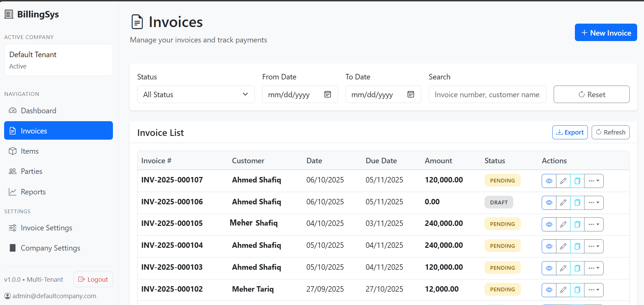View invoice INV-2025-000107 using eye icon
Screen dimensions: 644x305
(x=549, y=181)
